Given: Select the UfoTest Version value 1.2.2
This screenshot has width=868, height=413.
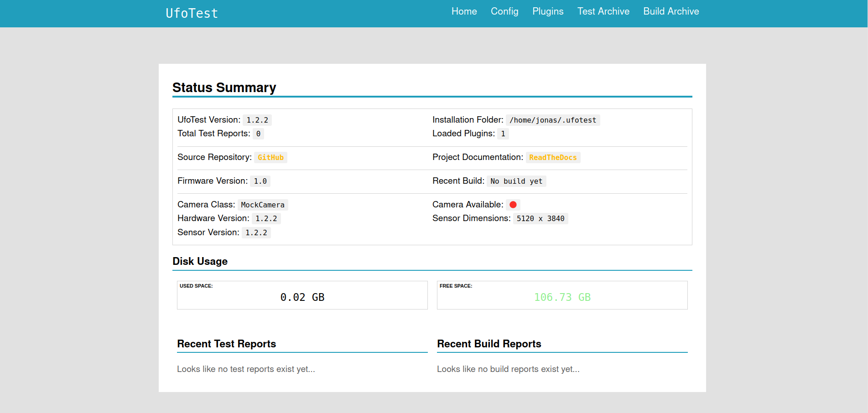Looking at the screenshot, I should [257, 120].
